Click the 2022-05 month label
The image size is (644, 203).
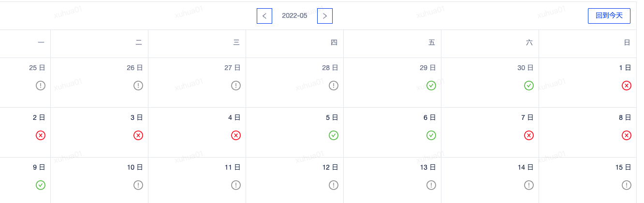tap(294, 16)
